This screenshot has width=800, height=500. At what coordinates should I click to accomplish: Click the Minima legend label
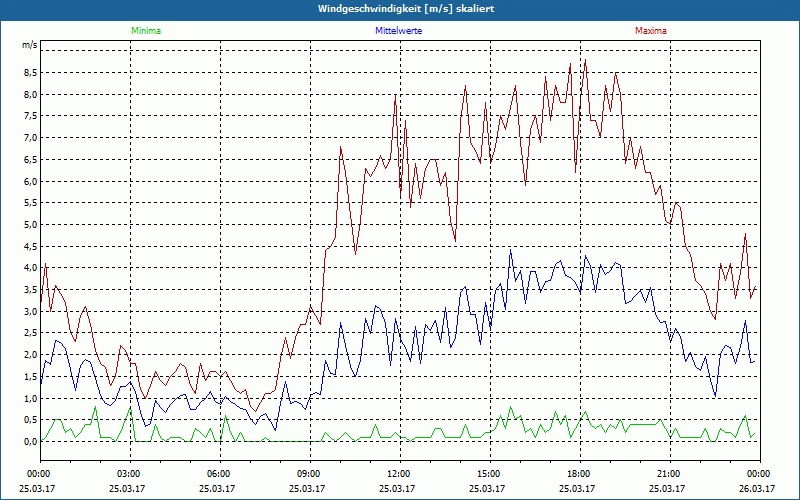(x=145, y=31)
